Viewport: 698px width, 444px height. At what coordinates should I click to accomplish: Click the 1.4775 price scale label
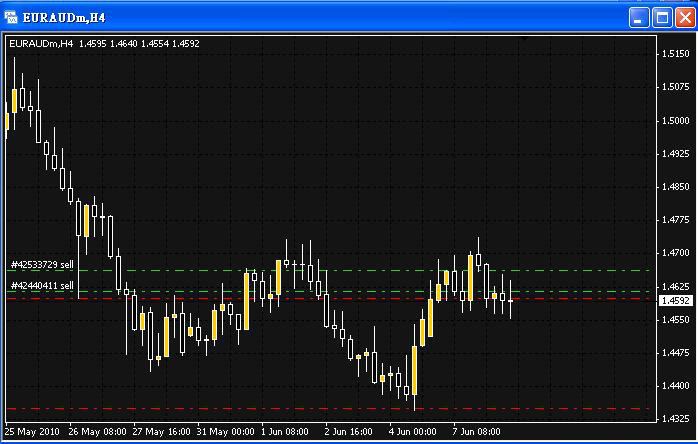[x=675, y=220]
